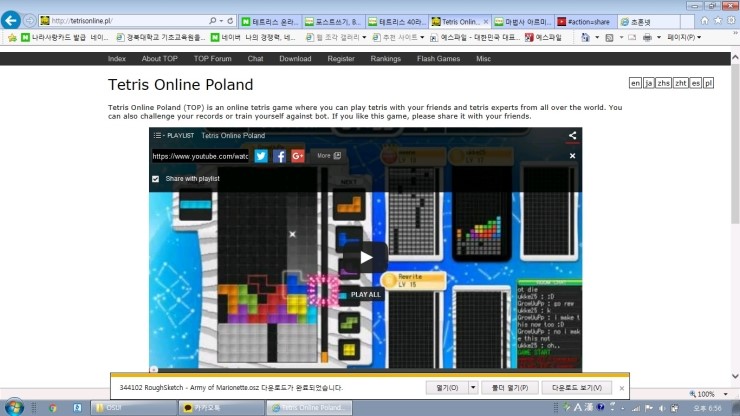Open favorites star icon at top right
Image resolution: width=740 pixels, height=416 pixels.
click(718, 20)
